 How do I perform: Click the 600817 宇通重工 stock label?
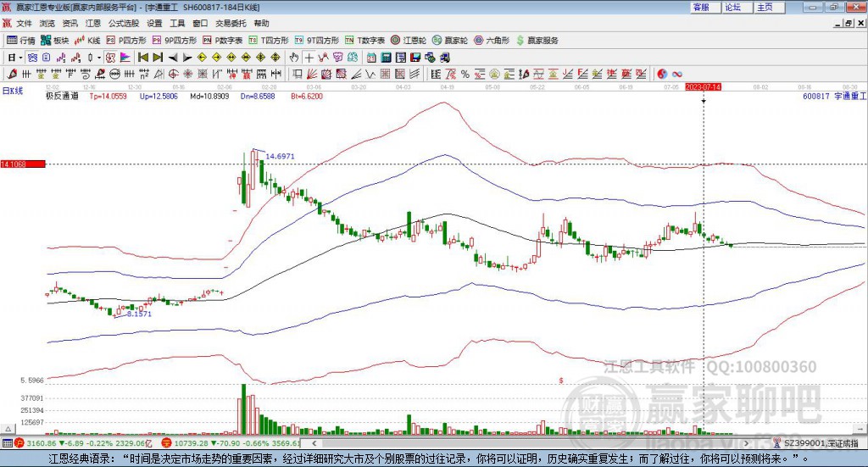[834, 97]
